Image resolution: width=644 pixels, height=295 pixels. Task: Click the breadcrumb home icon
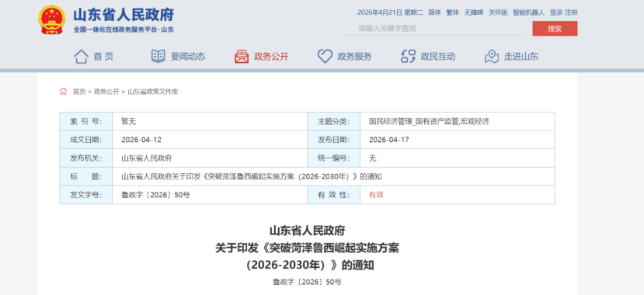(63, 91)
